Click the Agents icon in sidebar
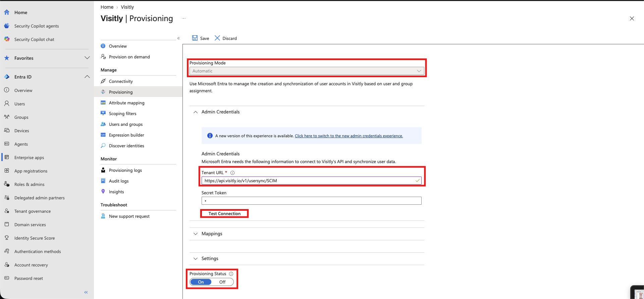Screen dimensions: 644x299 point(7,144)
